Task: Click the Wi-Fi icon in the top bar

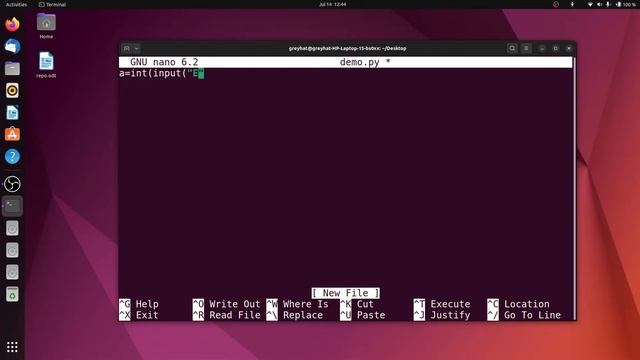Action: click(x=590, y=4)
